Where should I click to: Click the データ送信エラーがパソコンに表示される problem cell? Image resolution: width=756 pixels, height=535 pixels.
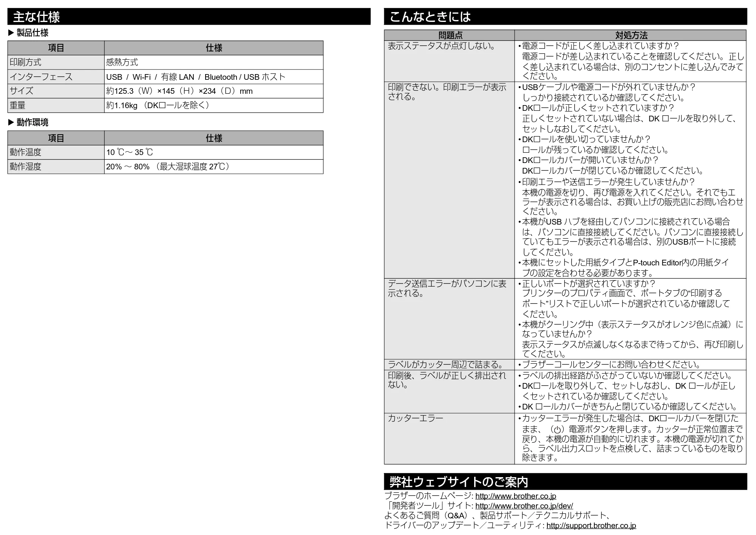tap(450, 319)
